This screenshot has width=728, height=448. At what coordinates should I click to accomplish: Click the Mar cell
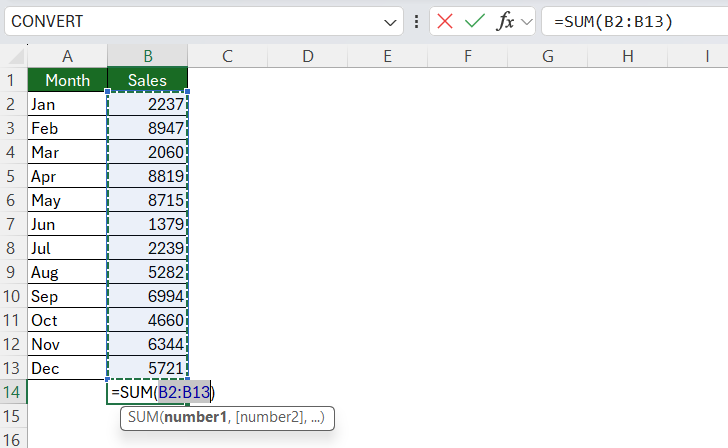coord(67,152)
